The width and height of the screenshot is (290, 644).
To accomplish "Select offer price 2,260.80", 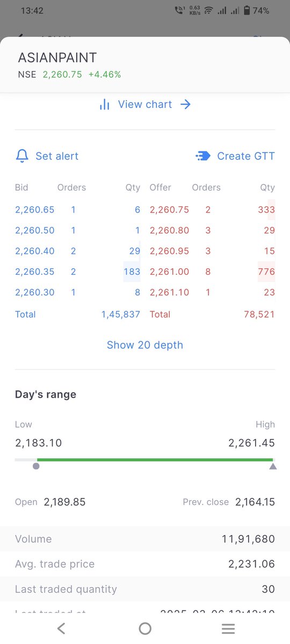I will pos(170,230).
